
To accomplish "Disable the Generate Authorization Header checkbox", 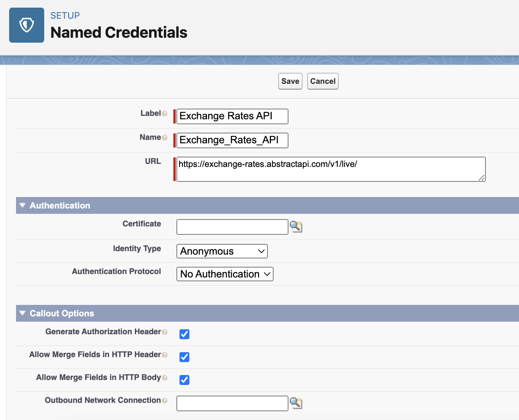I will click(x=184, y=334).
